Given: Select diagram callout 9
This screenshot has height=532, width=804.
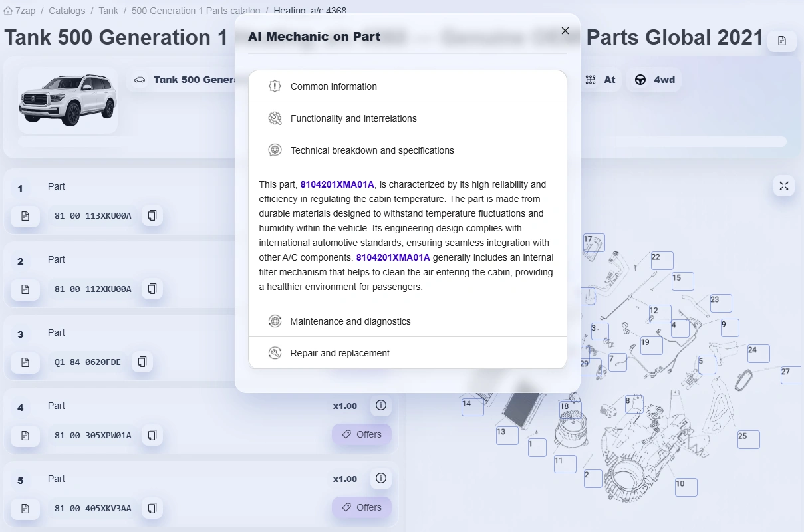Looking at the screenshot, I should click(x=732, y=328).
